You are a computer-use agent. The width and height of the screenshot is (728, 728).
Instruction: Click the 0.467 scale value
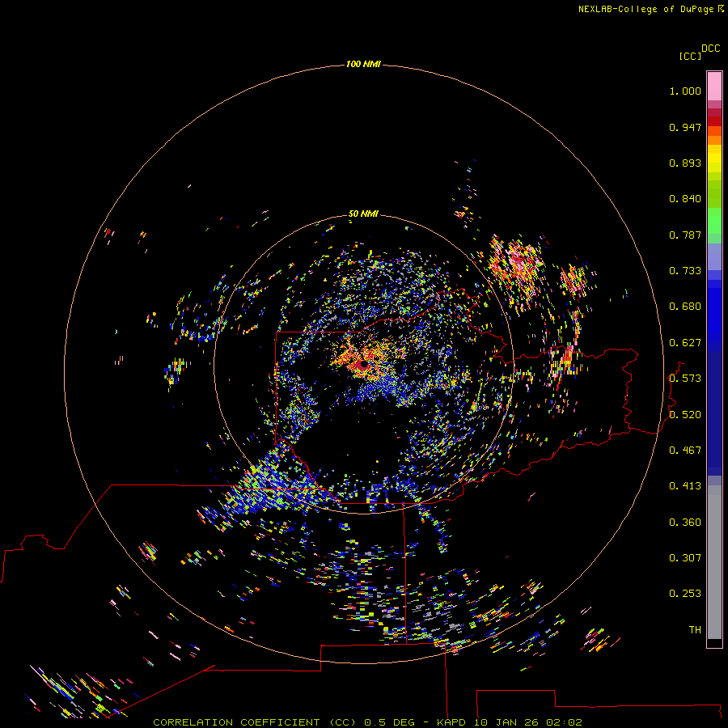pyautogui.click(x=685, y=451)
